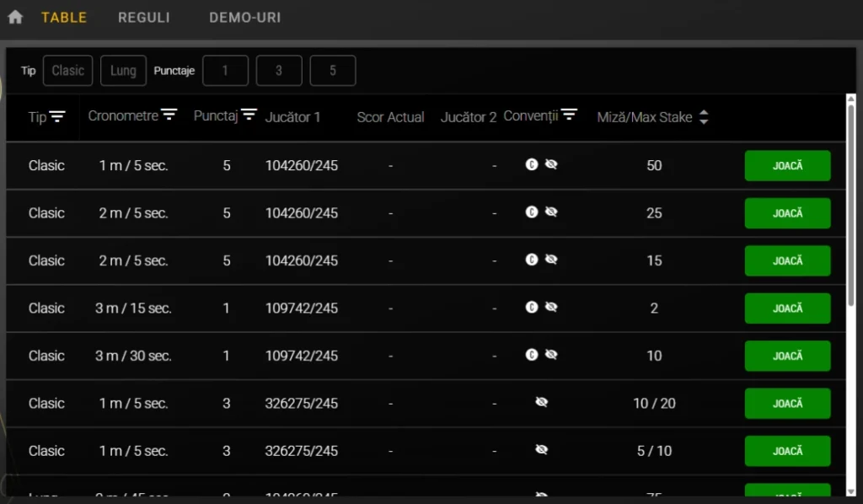
Task: Toggle the Punctaje 1 filter button
Action: coord(225,71)
